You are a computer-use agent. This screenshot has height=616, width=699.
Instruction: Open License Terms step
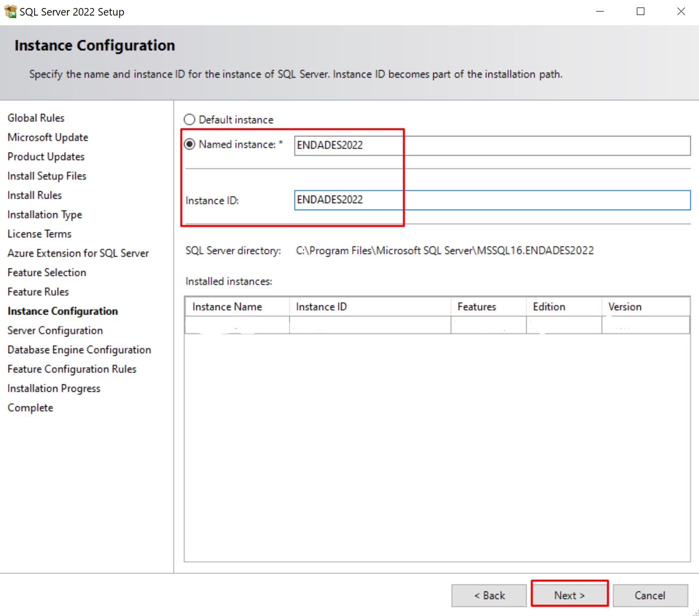[x=40, y=234]
